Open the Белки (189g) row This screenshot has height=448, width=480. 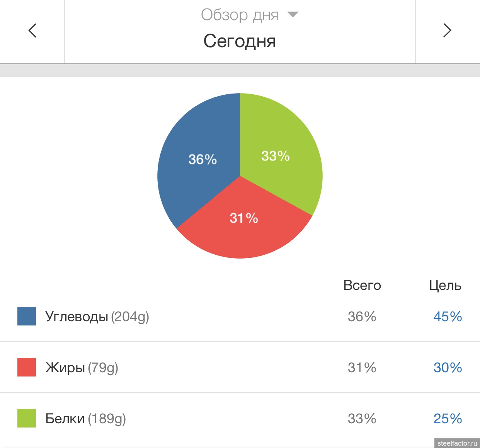(240, 418)
